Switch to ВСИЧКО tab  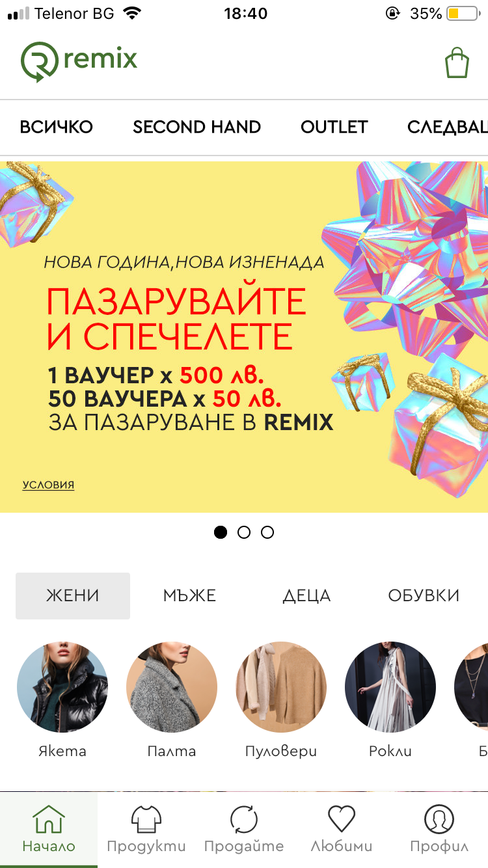point(57,127)
